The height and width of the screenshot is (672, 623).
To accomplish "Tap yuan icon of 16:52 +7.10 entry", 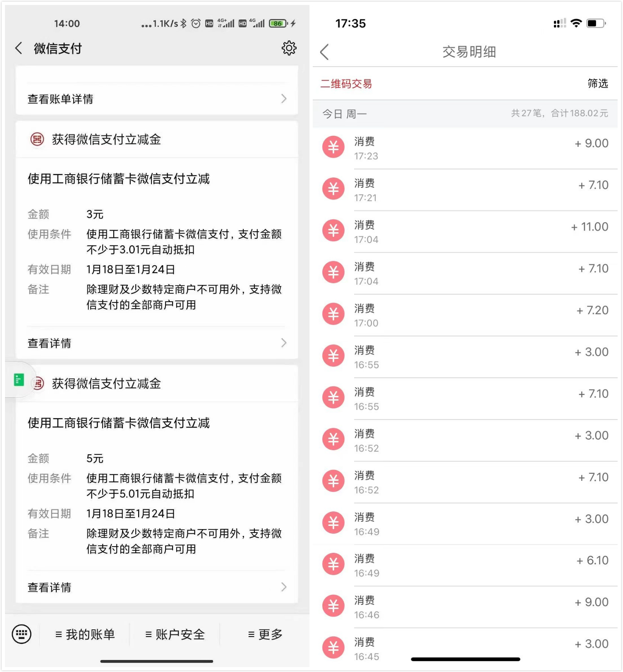I will (333, 481).
